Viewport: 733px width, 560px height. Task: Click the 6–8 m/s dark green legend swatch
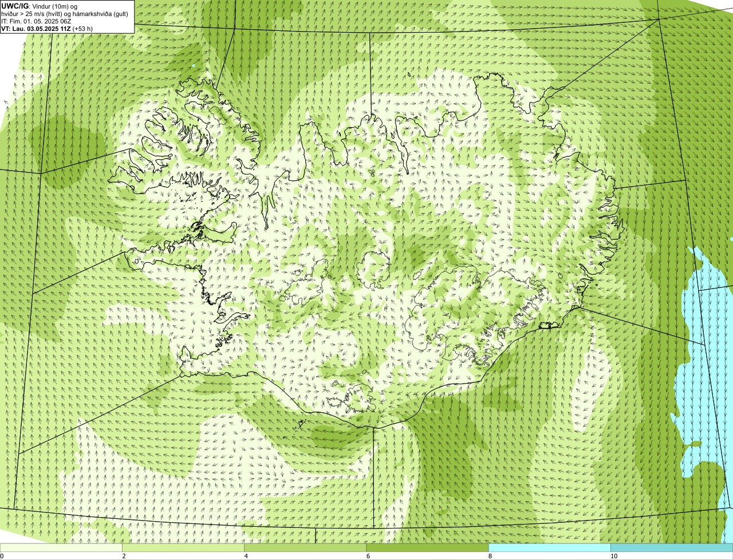click(x=427, y=548)
